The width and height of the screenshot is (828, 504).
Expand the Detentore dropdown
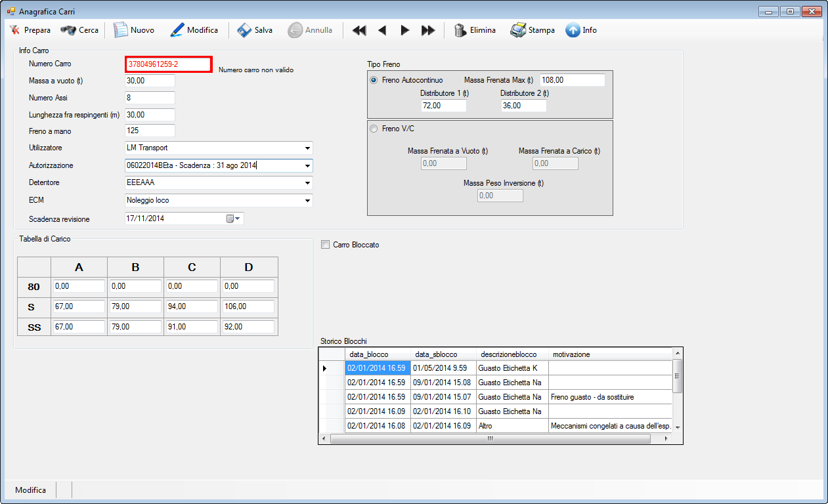307,182
